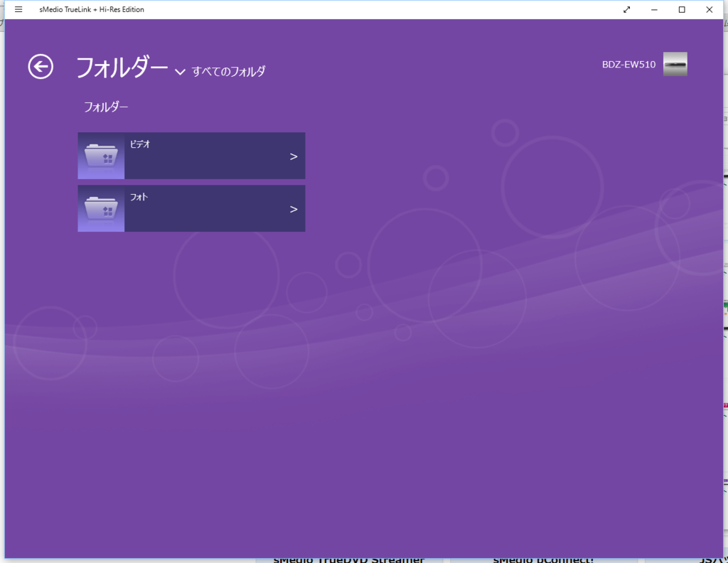Toggle full-screen mode with diagonal arrows icon
This screenshot has width=728, height=563.
pos(627,9)
